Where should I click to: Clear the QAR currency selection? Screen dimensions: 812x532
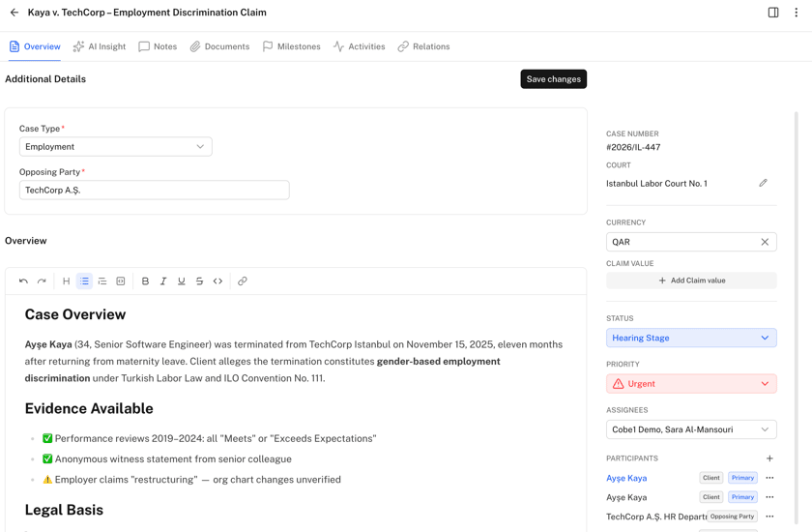765,242
